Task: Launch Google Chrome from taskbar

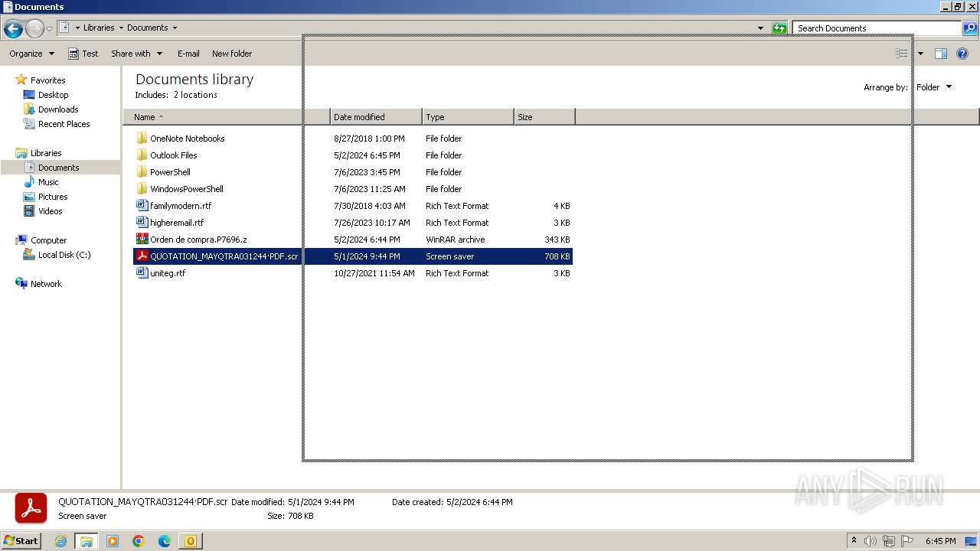Action: [139, 541]
